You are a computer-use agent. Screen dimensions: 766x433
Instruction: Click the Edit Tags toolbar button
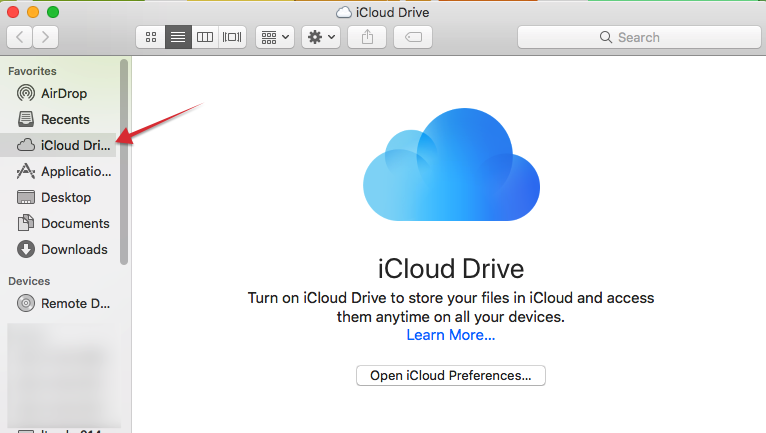[x=413, y=37]
